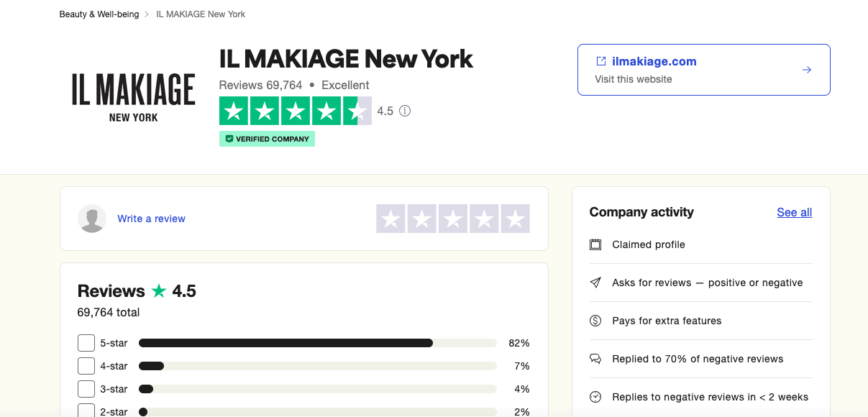Screen dimensions: 868x417
Task: Click the dollar icon for Pays for extra features
Action: pyautogui.click(x=595, y=321)
